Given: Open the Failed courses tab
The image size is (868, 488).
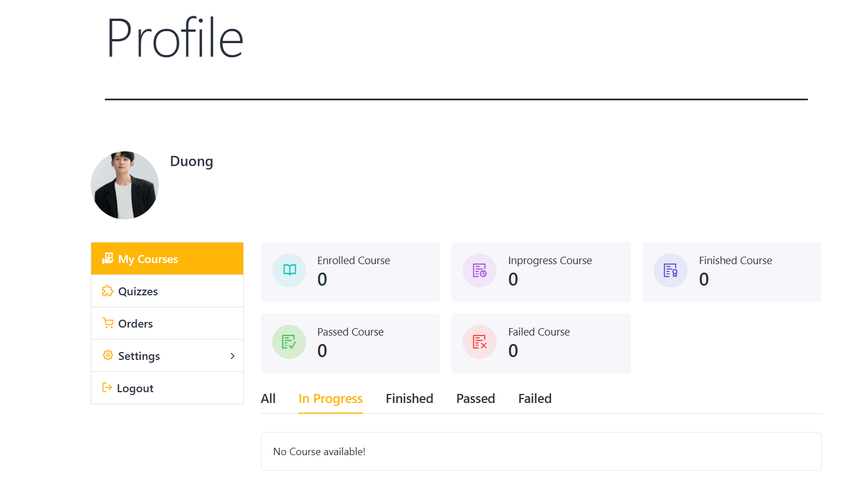Looking at the screenshot, I should click(535, 399).
